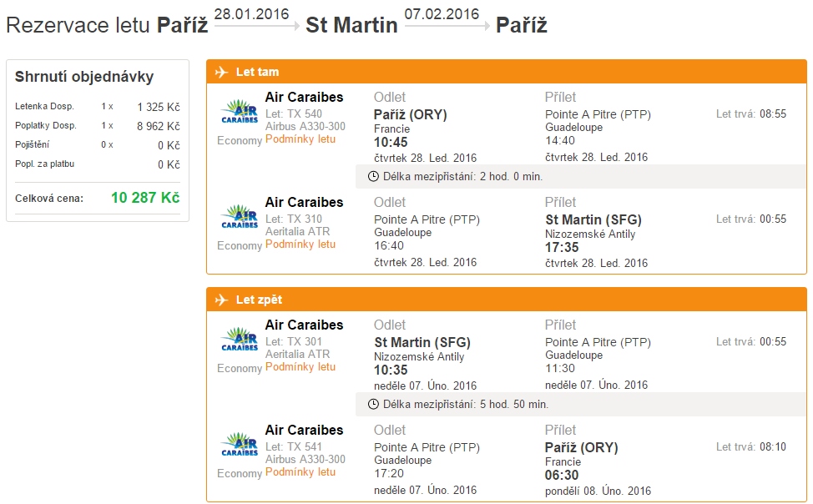Click clock icon at 2 hod. layover
813x504 pixels.
(373, 177)
